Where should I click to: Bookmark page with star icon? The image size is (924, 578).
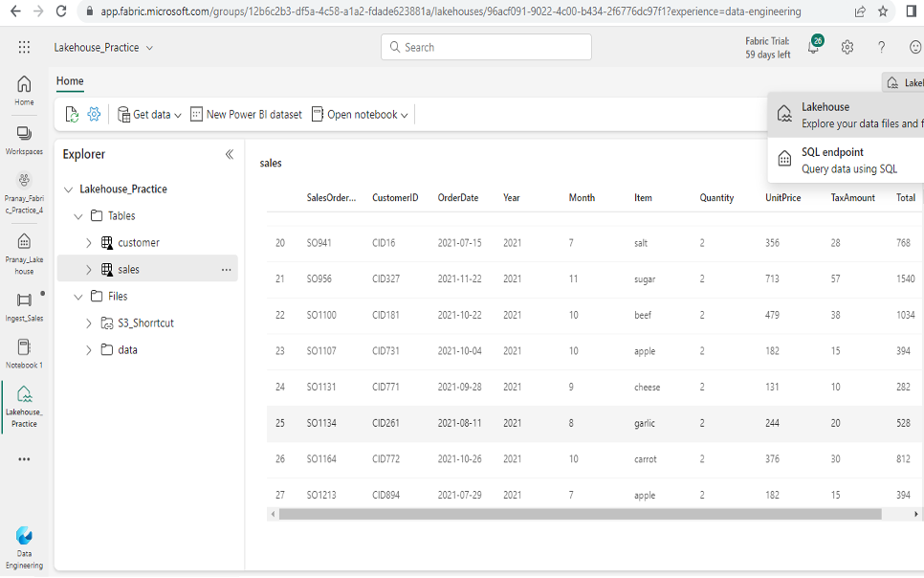[x=883, y=11]
